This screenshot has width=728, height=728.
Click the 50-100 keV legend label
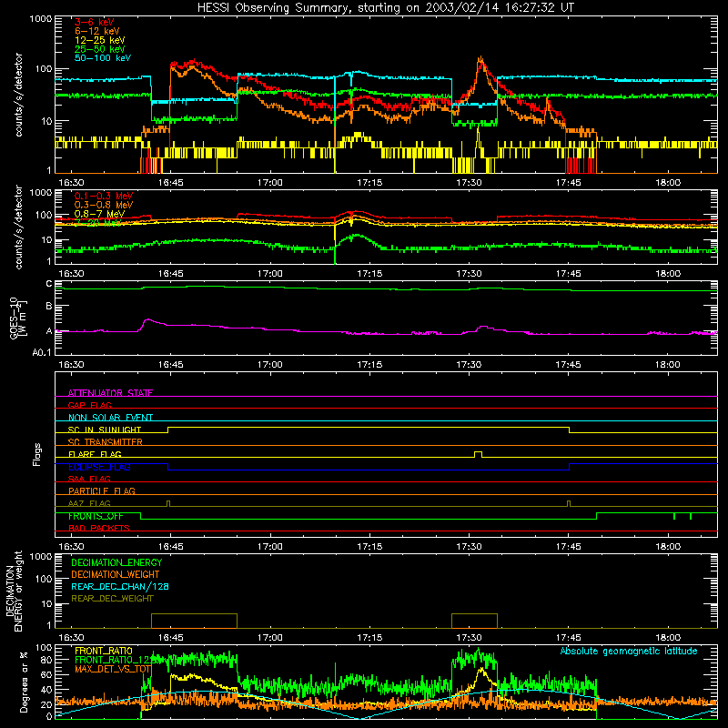point(103,58)
